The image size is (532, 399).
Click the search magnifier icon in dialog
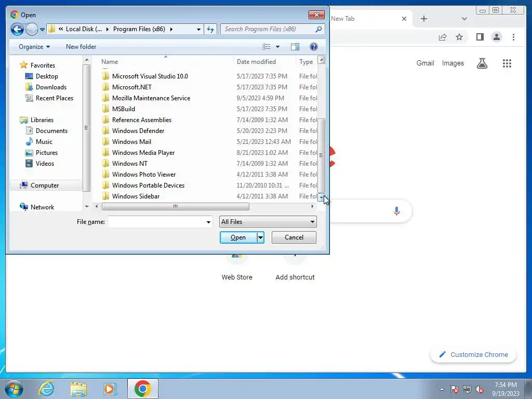(318, 29)
